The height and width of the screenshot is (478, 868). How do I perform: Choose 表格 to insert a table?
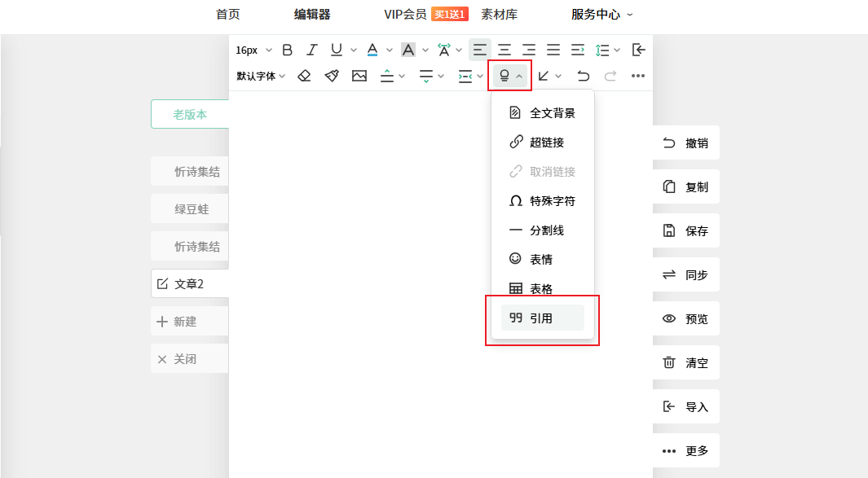click(x=543, y=288)
